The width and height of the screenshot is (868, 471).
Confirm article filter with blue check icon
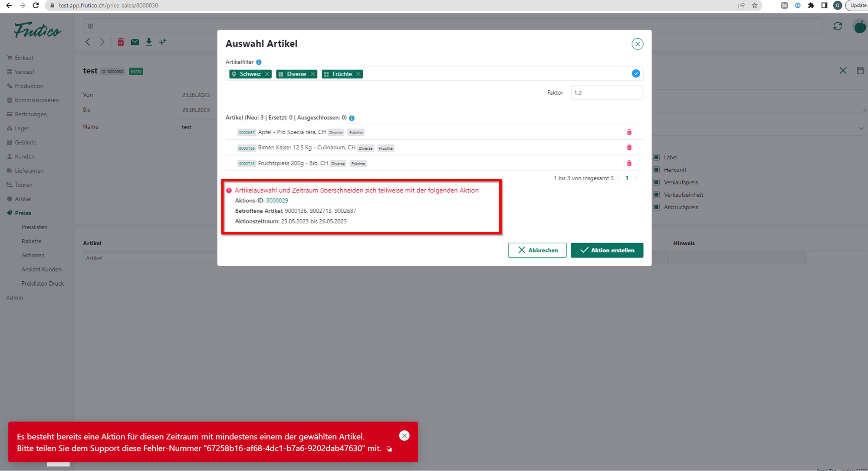(635, 74)
